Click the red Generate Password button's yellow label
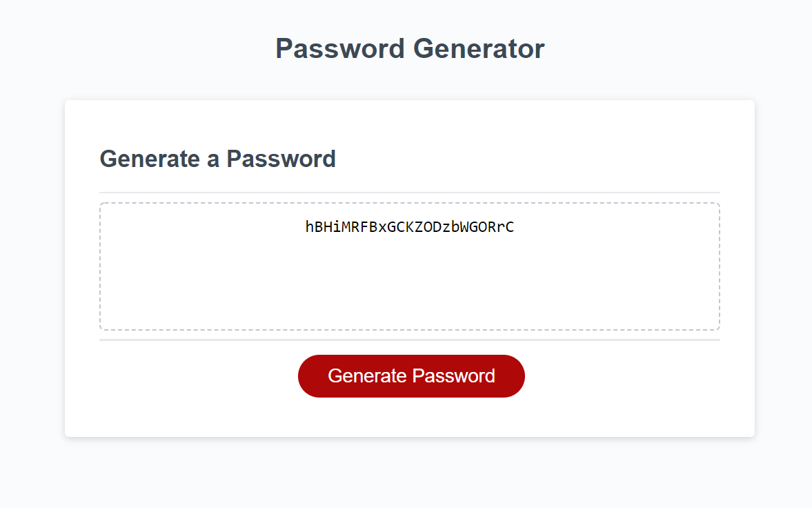Screen dimensions: 812x508 point(410,375)
